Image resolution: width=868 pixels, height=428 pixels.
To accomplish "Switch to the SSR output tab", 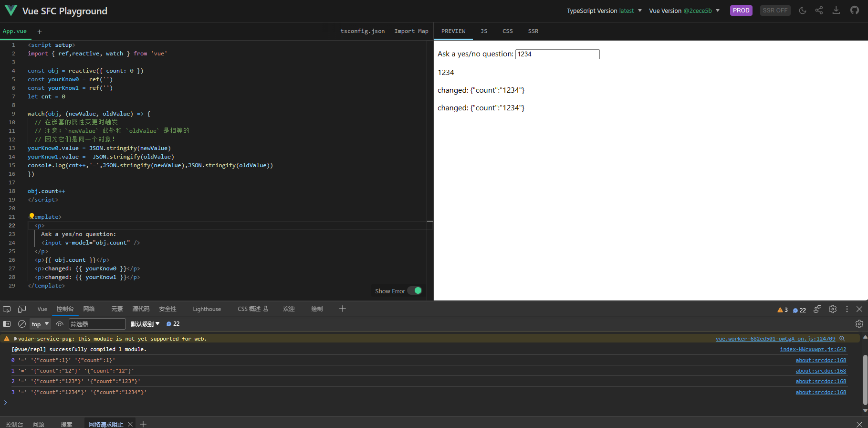I will (533, 32).
